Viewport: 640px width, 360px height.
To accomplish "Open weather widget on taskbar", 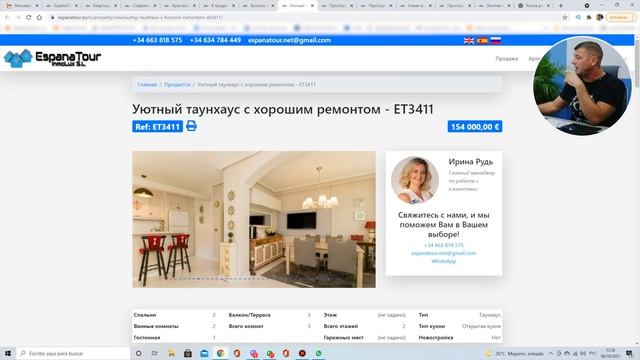I will tap(515, 353).
